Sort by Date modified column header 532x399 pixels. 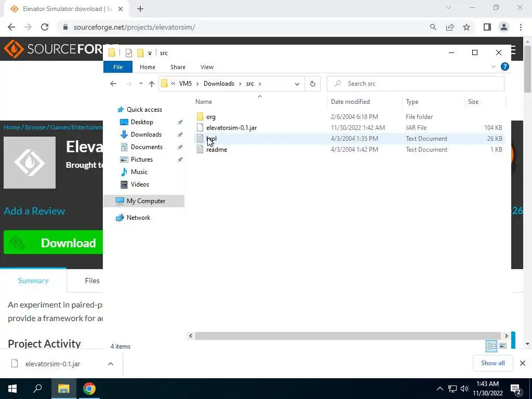coord(350,102)
